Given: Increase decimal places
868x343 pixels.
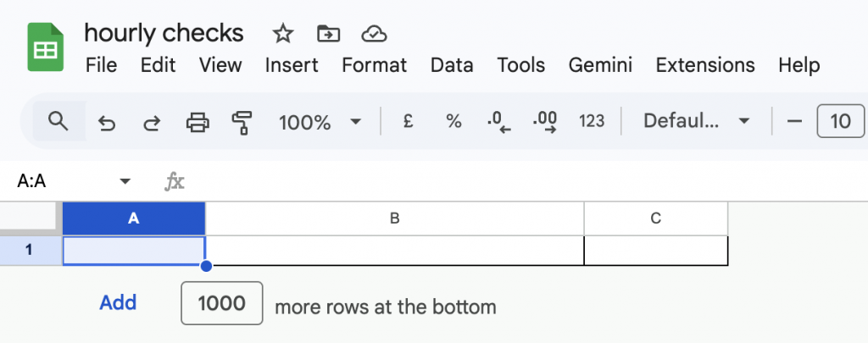Looking at the screenshot, I should coord(545,121).
